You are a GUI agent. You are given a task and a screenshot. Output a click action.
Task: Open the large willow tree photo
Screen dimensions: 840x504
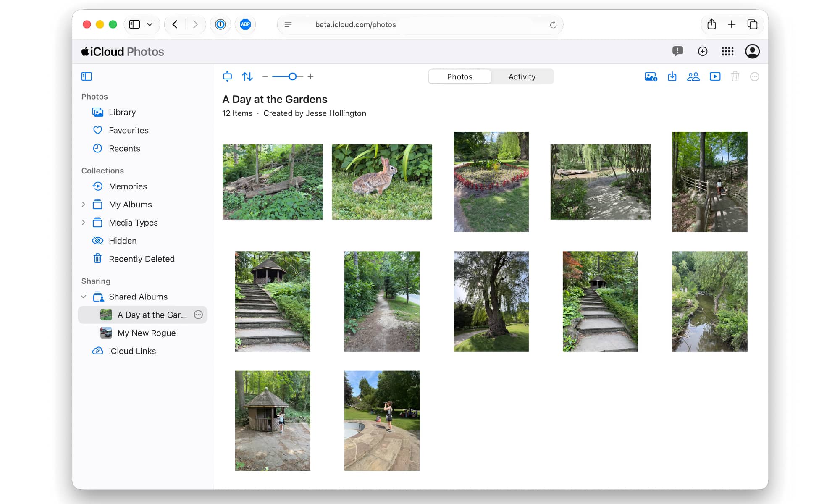[491, 301]
